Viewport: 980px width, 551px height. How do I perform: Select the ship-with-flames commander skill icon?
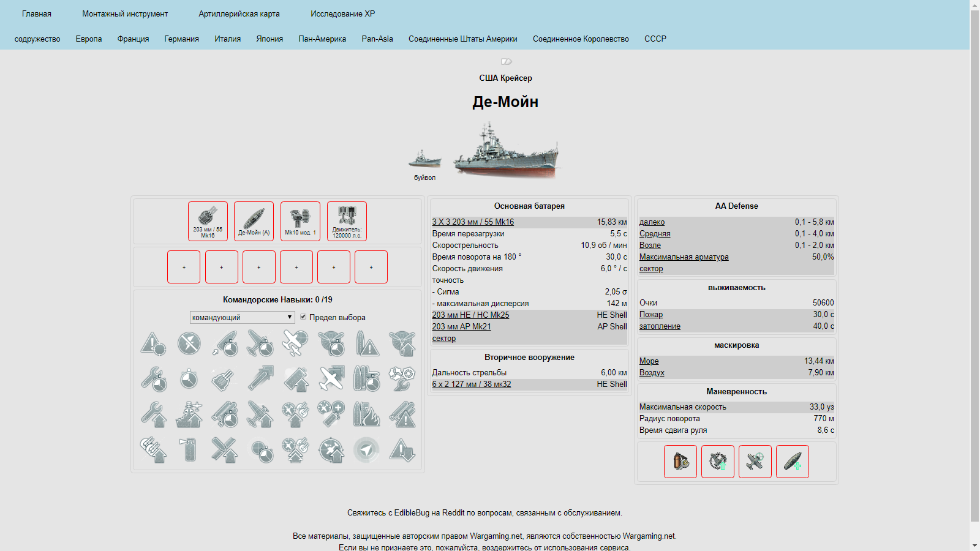pos(366,414)
